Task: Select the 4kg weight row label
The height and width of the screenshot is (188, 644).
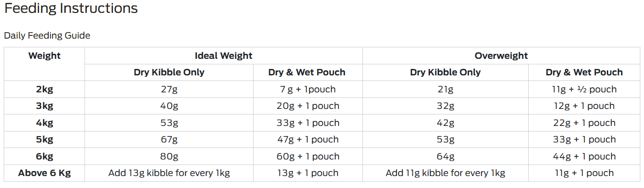Action: click(45, 123)
